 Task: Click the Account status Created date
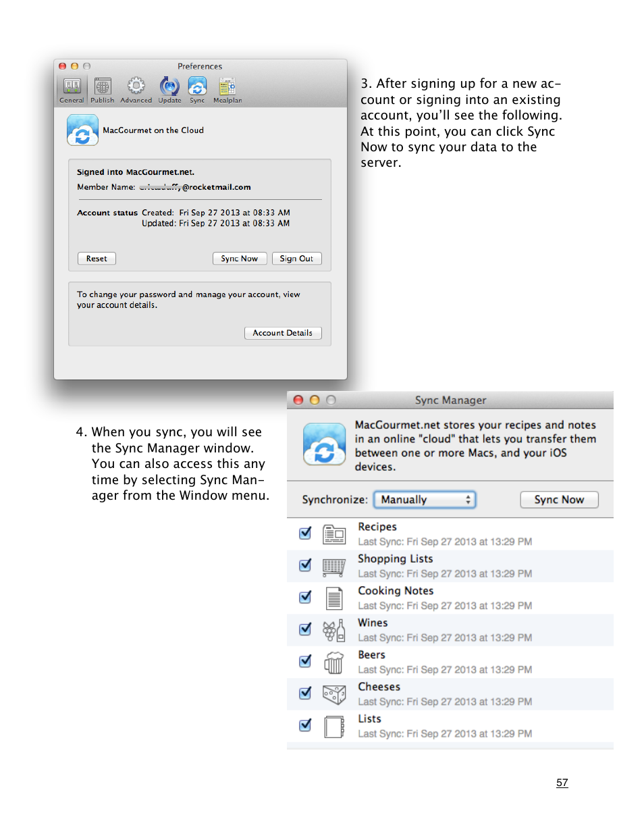(234, 213)
